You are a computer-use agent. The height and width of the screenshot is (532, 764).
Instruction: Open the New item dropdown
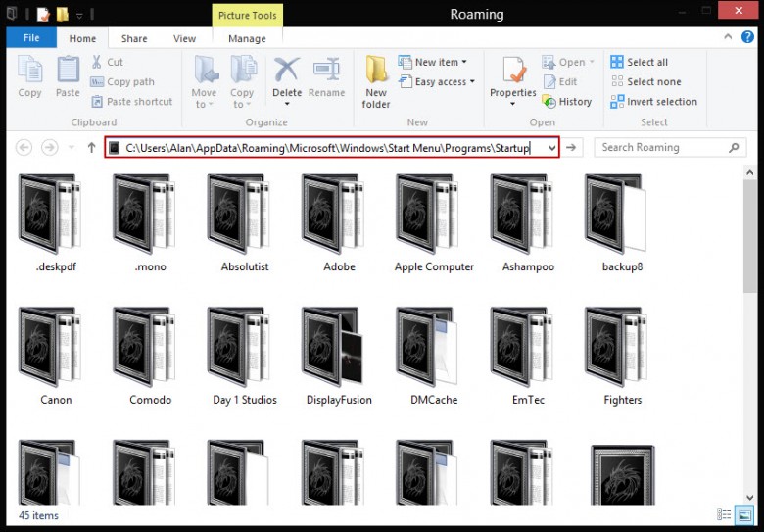433,62
